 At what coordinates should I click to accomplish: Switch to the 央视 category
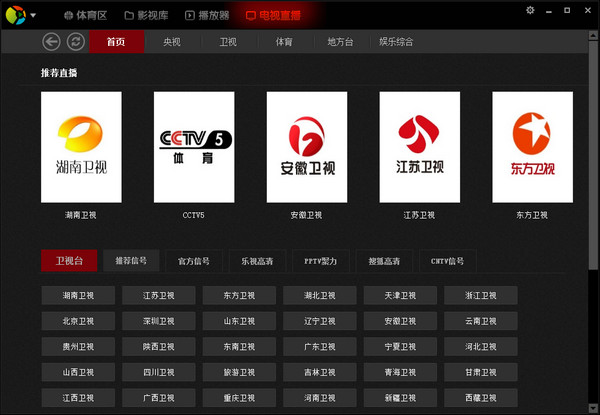172,42
